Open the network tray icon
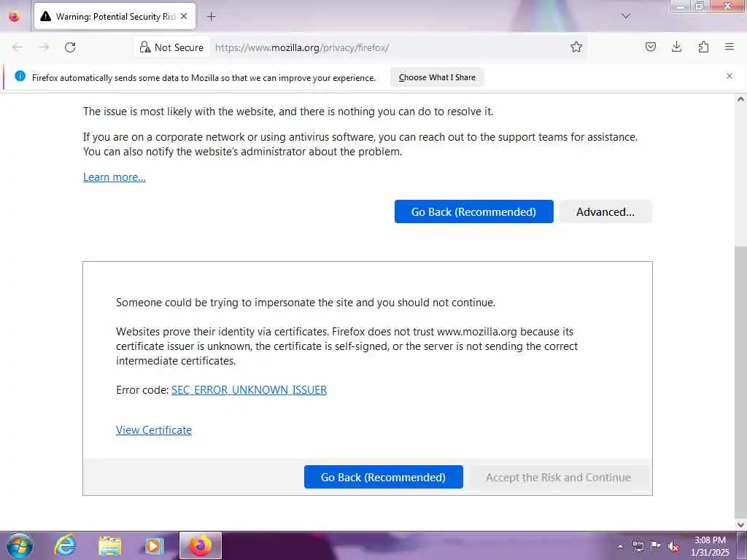Image resolution: width=747 pixels, height=560 pixels. (x=638, y=547)
